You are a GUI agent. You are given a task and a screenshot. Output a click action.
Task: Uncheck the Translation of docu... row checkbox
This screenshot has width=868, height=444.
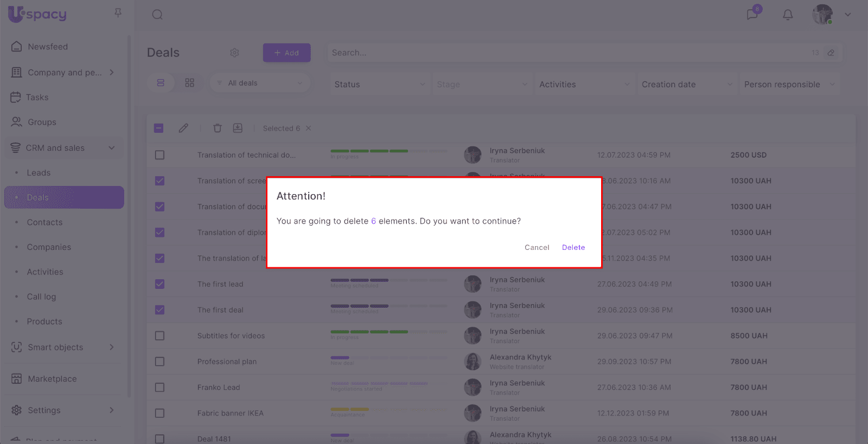click(159, 207)
